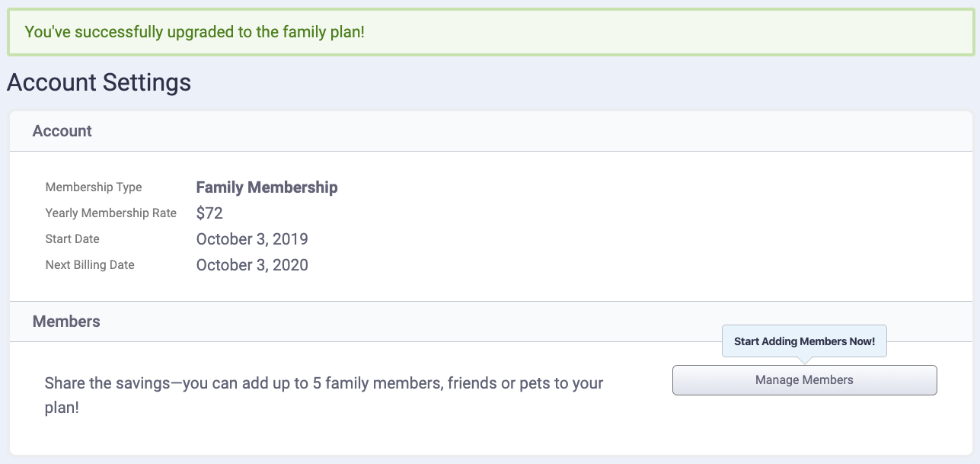The image size is (980, 464).
Task: Click the $72 yearly rate value
Action: (x=209, y=213)
